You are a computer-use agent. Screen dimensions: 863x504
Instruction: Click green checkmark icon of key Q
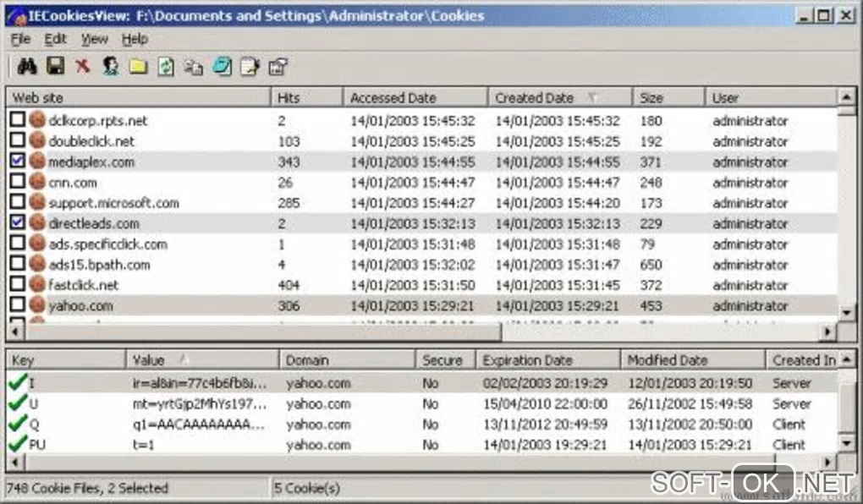coord(18,423)
